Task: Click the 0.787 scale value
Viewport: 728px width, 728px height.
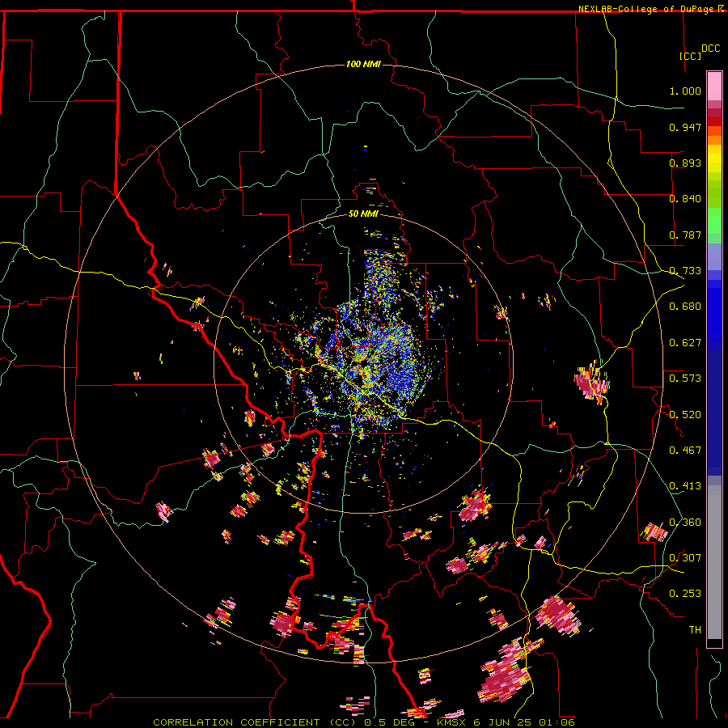Action: click(x=685, y=235)
